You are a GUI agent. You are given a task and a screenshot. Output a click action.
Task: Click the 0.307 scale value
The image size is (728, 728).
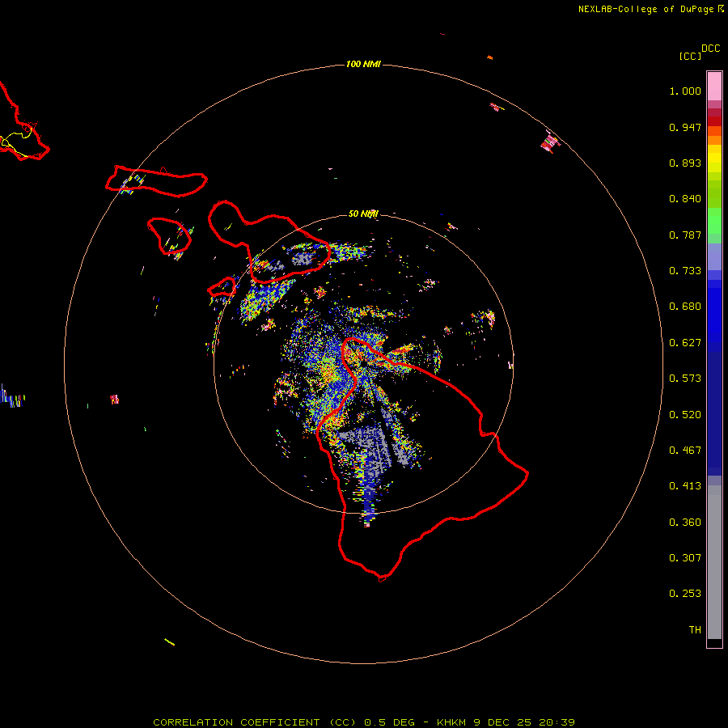(x=685, y=558)
